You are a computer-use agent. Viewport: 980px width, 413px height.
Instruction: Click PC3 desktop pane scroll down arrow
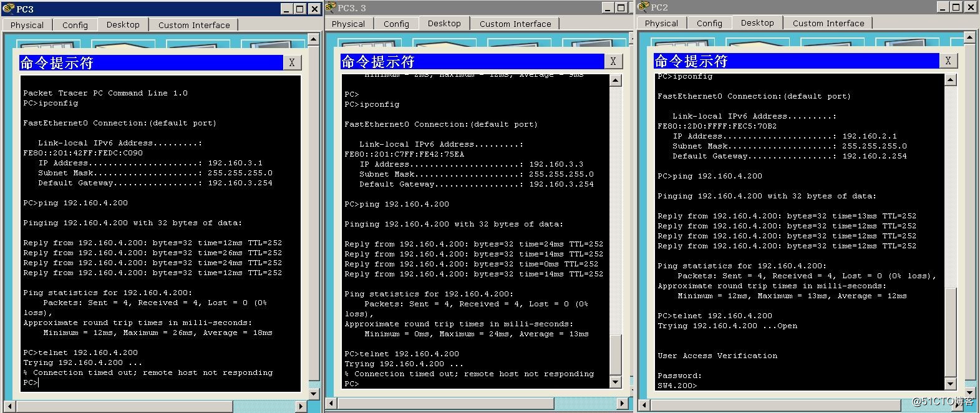(x=314, y=394)
